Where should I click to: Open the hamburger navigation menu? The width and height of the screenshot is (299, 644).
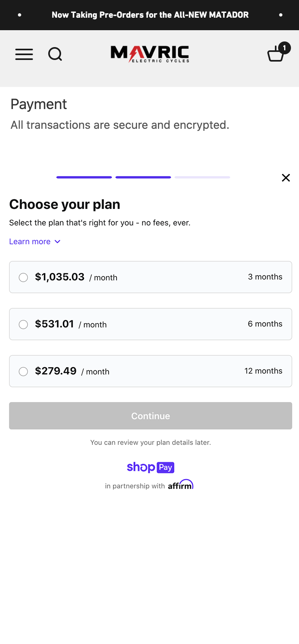(x=24, y=54)
